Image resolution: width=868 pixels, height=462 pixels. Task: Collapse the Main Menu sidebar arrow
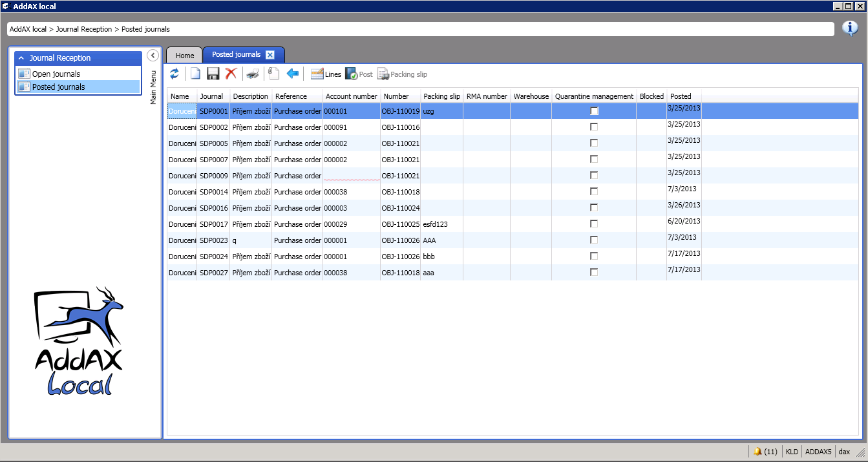[153, 56]
